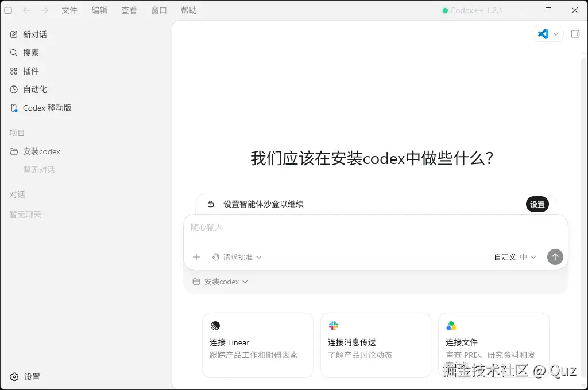
Task: Open the 连接消息传送 card
Action: 376,345
